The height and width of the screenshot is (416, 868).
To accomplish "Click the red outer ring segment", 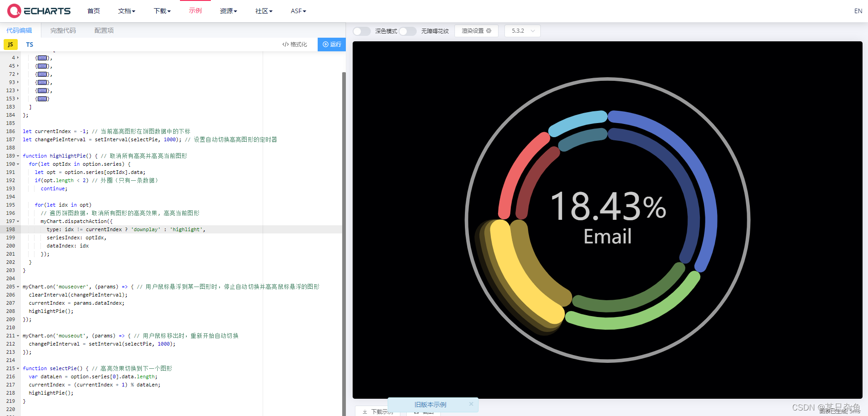I will tap(516, 173).
